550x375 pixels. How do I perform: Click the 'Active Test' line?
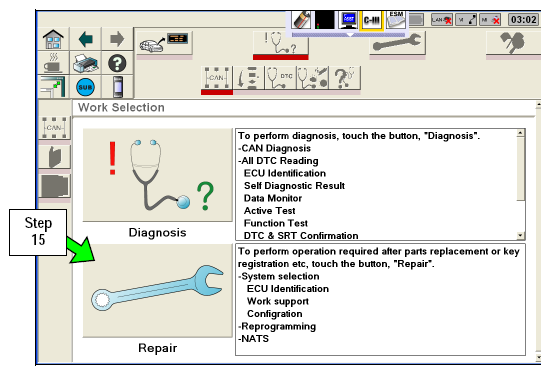coord(269,211)
